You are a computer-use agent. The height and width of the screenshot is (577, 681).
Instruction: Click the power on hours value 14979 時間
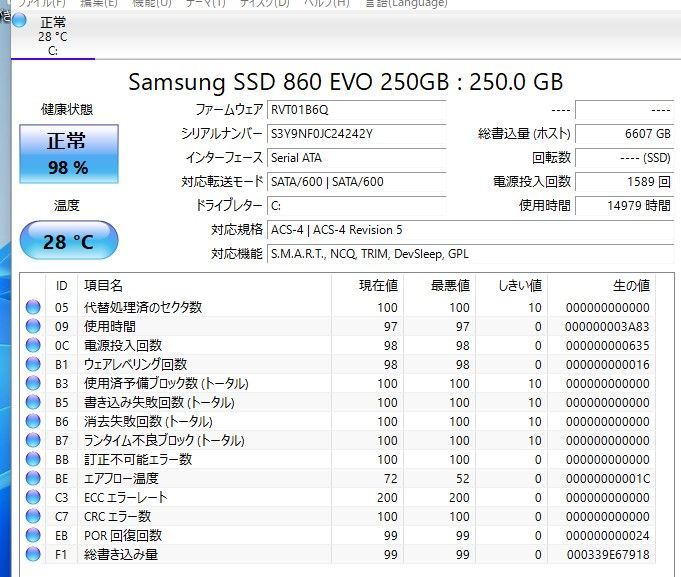(625, 205)
